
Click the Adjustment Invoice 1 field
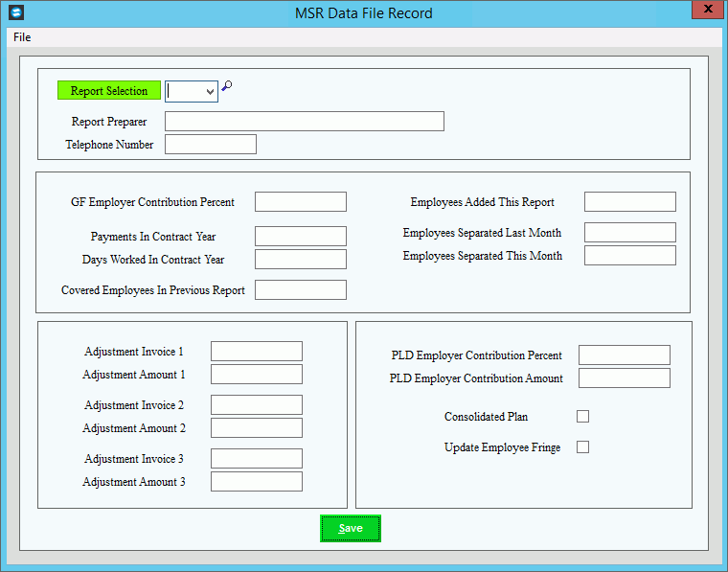click(x=256, y=352)
